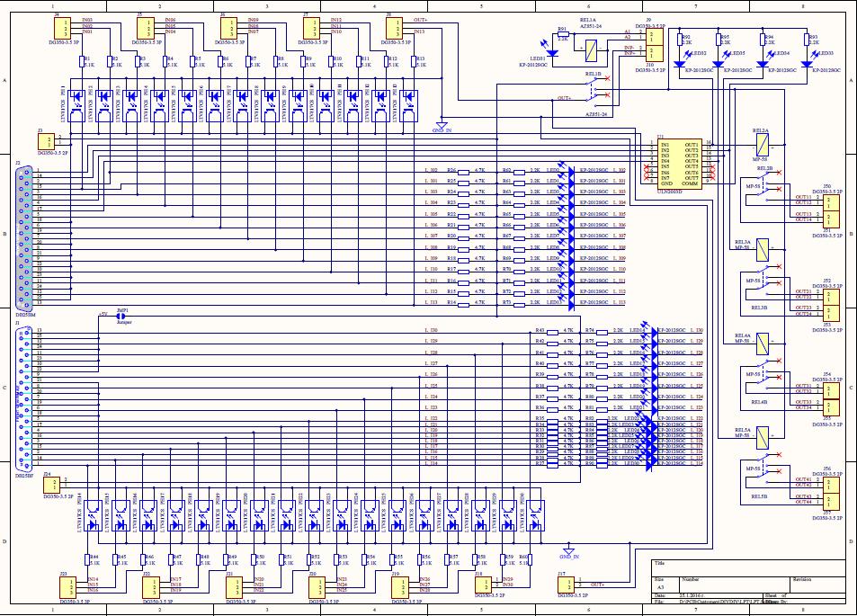The image size is (857, 616).
Task: Select the R1 5.1K resistor
Action: tap(83, 61)
